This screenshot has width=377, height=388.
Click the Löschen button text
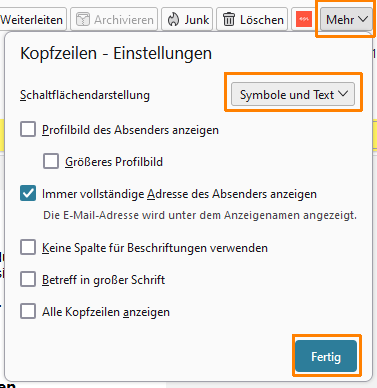click(x=262, y=20)
